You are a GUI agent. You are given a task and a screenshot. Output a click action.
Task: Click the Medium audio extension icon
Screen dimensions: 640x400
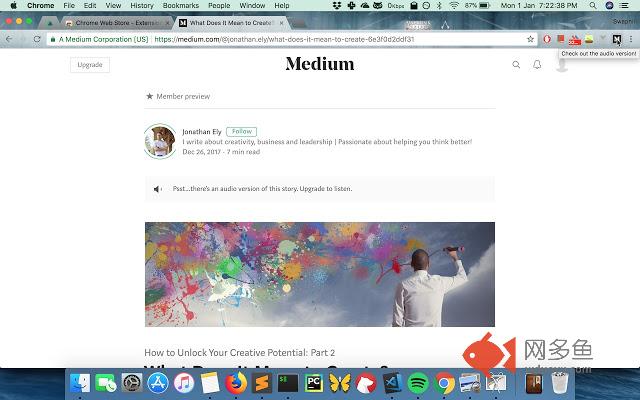coord(616,39)
